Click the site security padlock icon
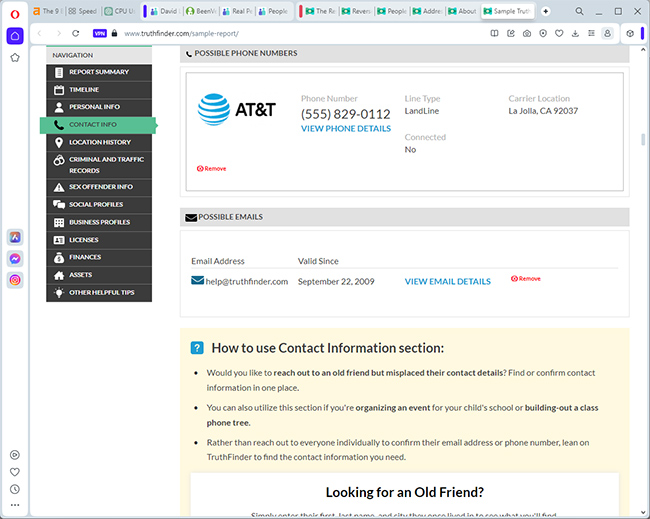 (114, 33)
